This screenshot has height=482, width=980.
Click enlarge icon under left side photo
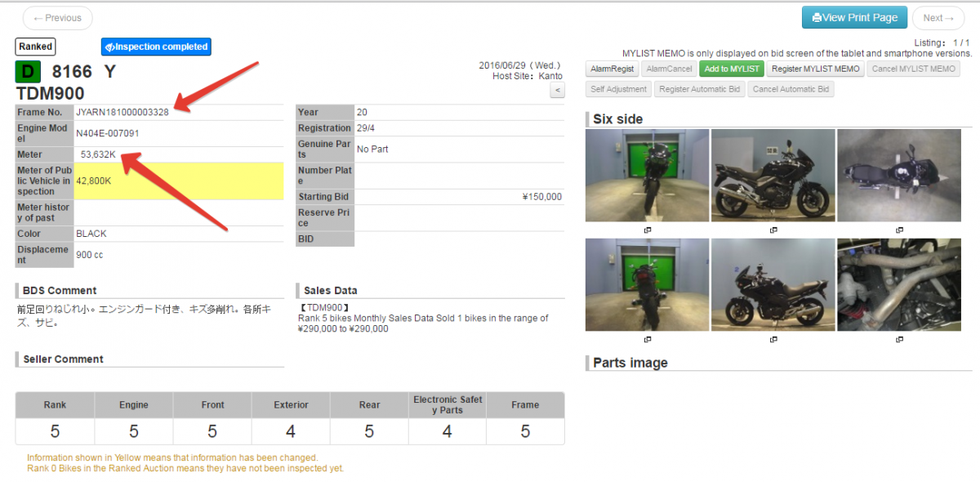[773, 340]
